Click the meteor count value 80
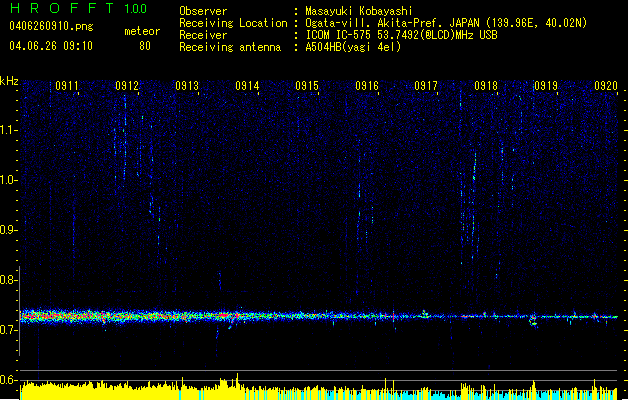The width and height of the screenshot is (629, 400). [145, 46]
